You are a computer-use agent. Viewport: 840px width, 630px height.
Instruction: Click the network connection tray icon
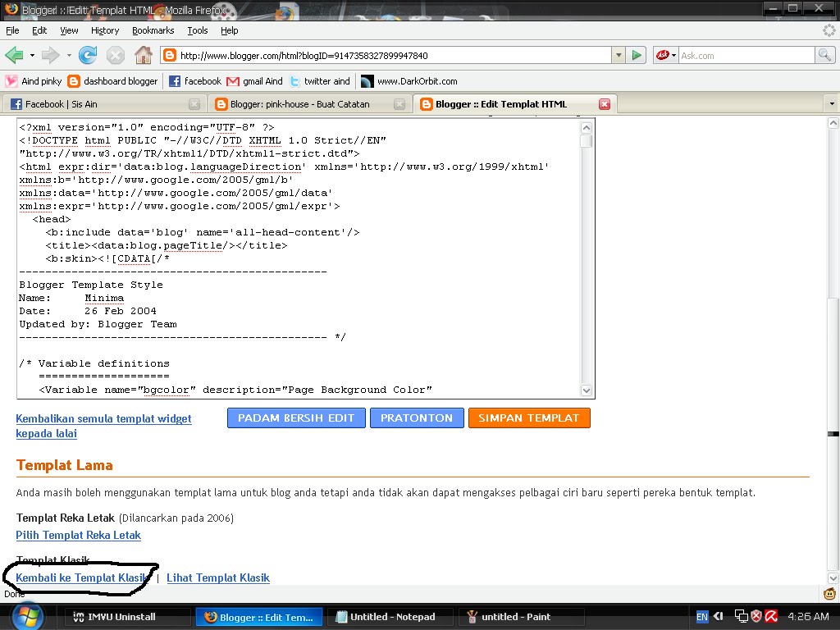741,616
